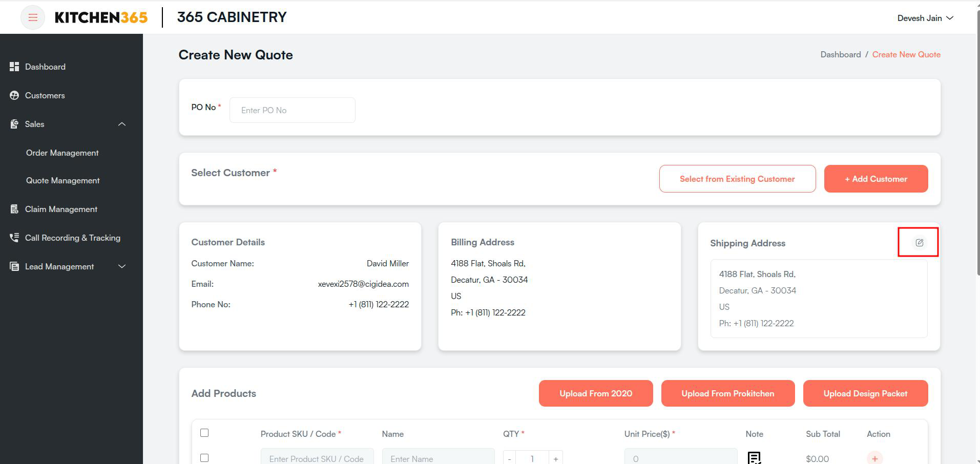This screenshot has width=980, height=464.
Task: Tick the product table header checkbox
Action: [x=204, y=433]
